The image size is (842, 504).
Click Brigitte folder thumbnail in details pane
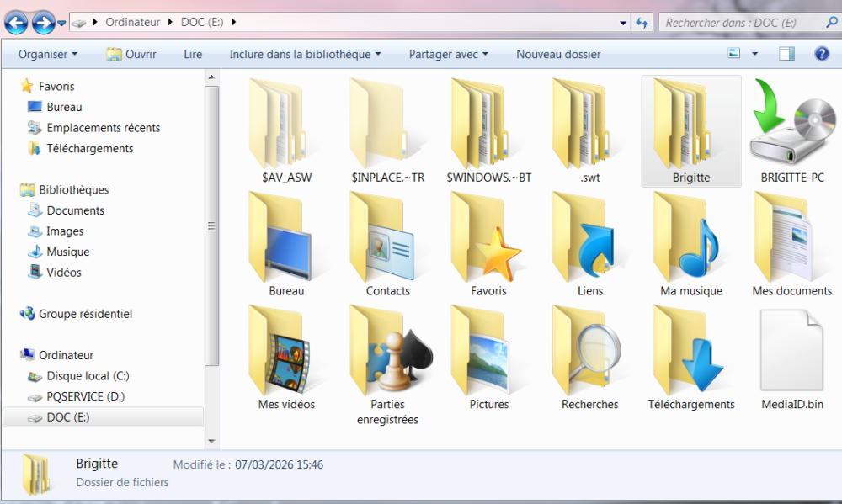[x=36, y=475]
